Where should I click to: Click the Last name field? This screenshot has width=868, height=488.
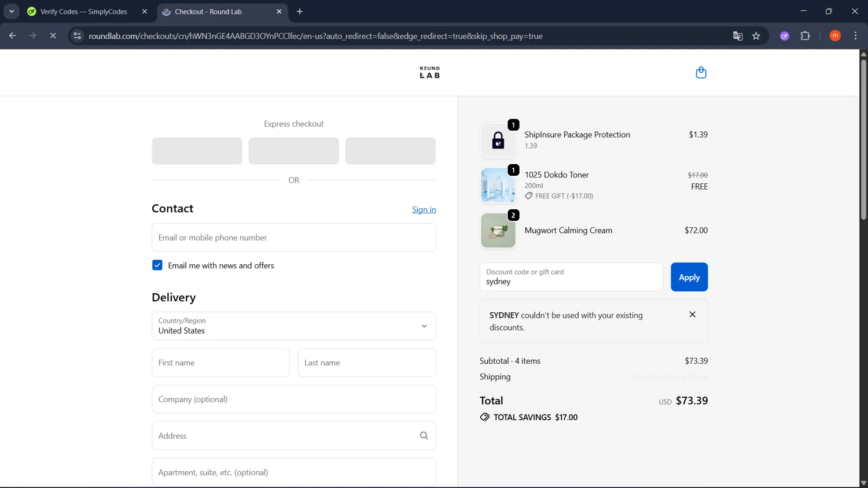tap(367, 363)
